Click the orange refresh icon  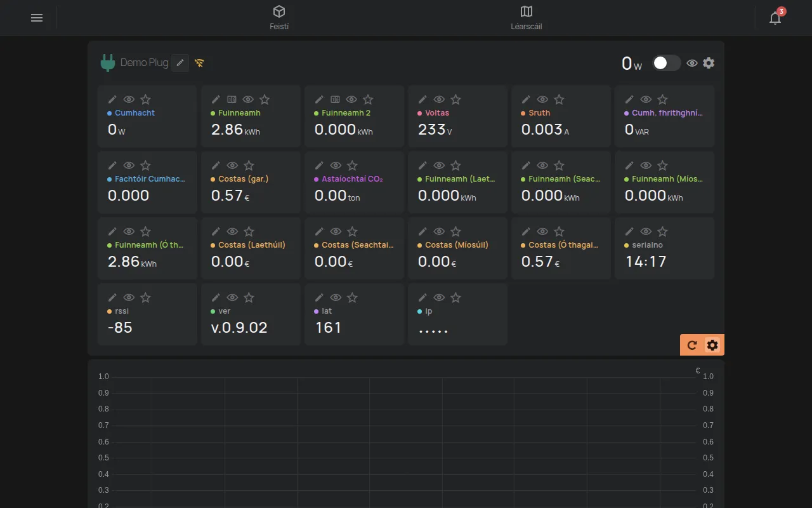click(692, 345)
